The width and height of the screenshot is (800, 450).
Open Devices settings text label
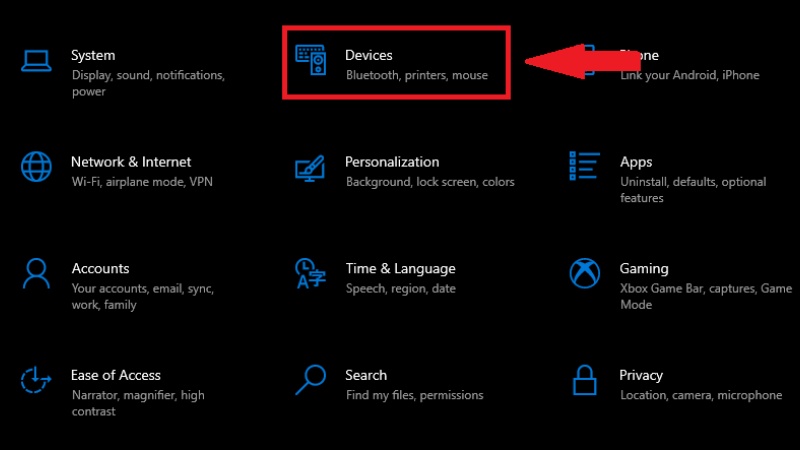point(369,55)
